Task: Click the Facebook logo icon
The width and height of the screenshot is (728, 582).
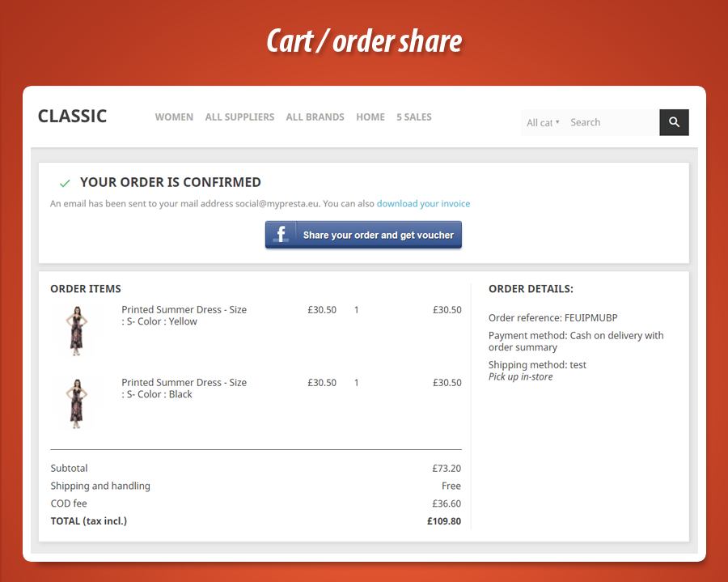Action: pyautogui.click(x=281, y=235)
